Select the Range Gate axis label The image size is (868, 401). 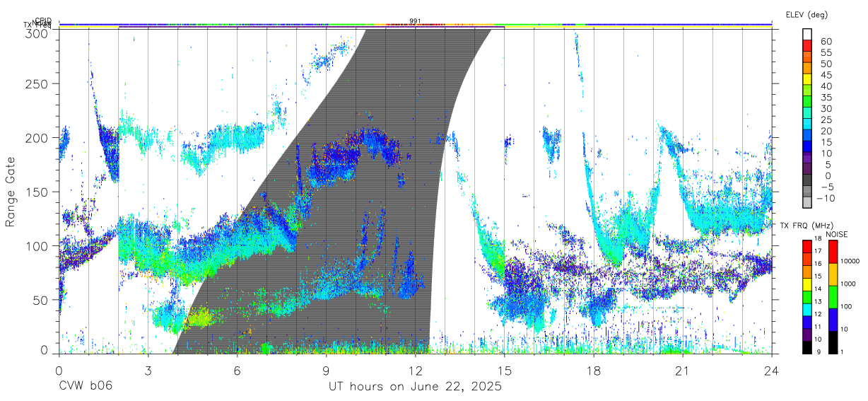11,192
